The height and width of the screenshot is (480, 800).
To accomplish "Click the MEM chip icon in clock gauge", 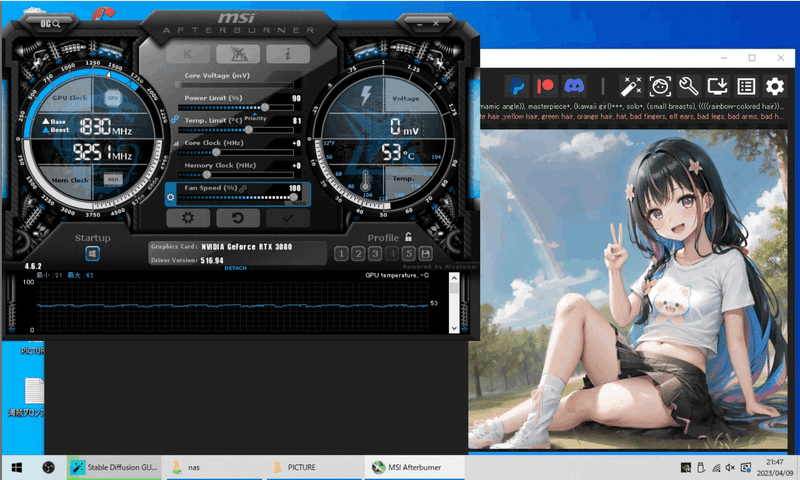I will [x=112, y=179].
